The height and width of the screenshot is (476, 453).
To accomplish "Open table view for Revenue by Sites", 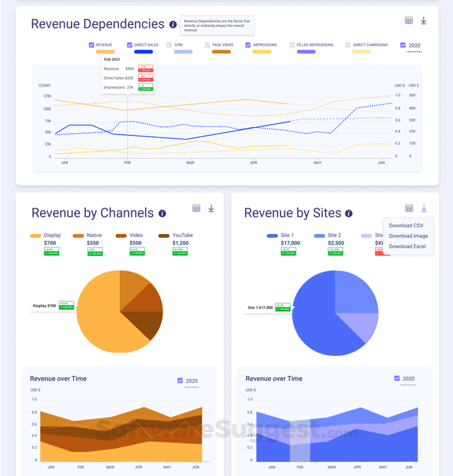I will 409,208.
